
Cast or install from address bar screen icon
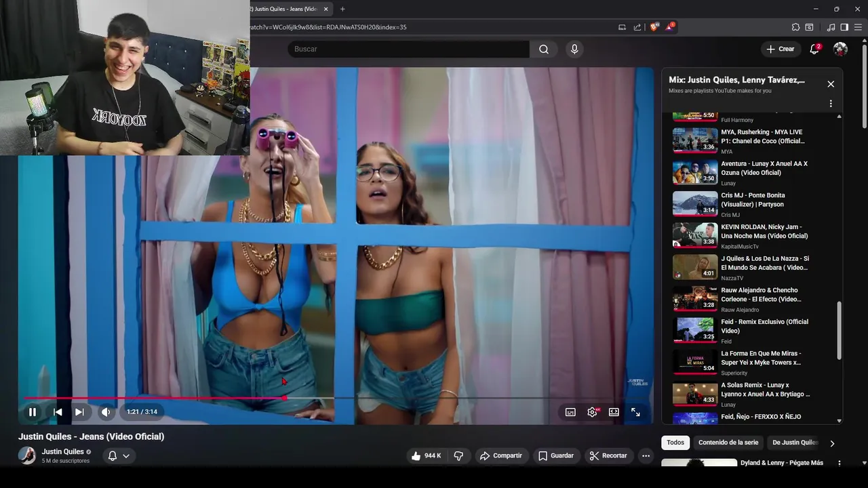coord(622,27)
